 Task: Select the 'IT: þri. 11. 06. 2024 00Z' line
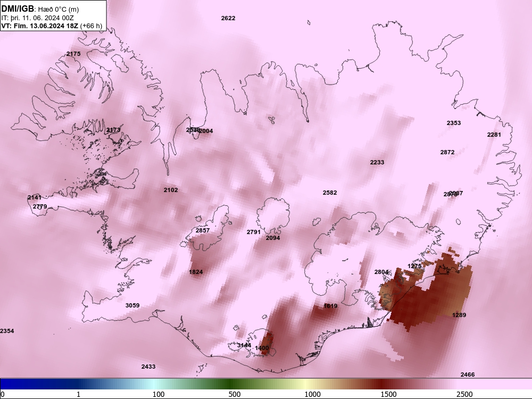(37, 18)
